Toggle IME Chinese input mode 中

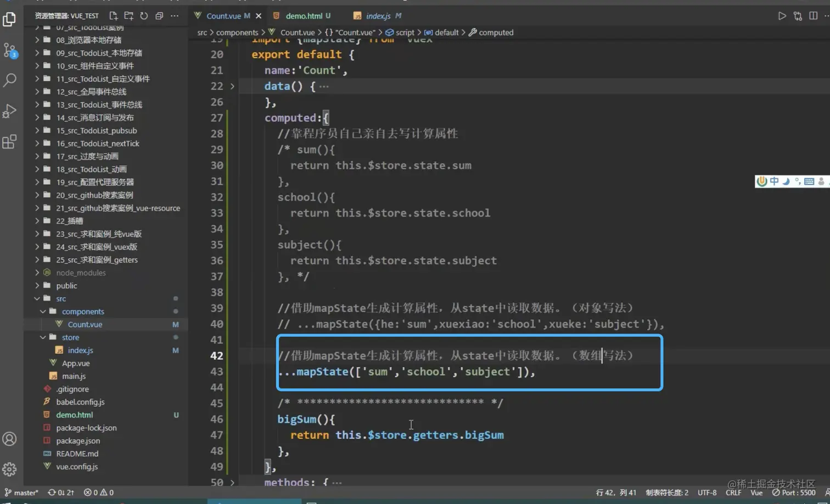click(774, 182)
